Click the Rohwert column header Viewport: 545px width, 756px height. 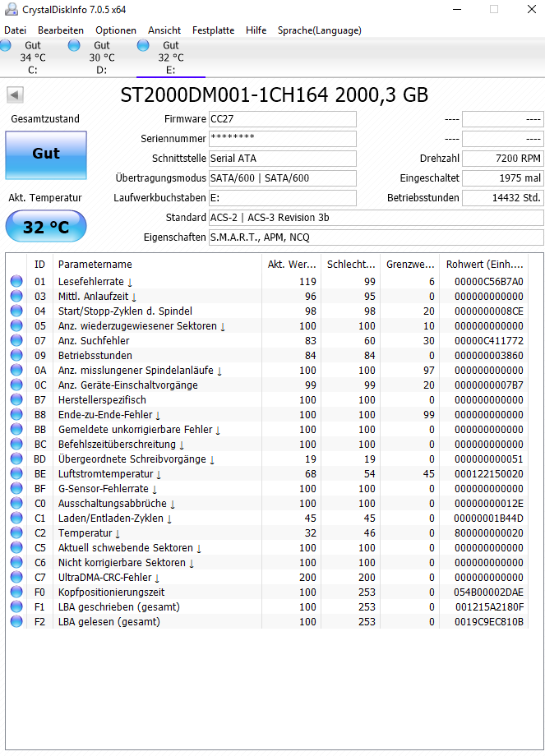pos(484,265)
